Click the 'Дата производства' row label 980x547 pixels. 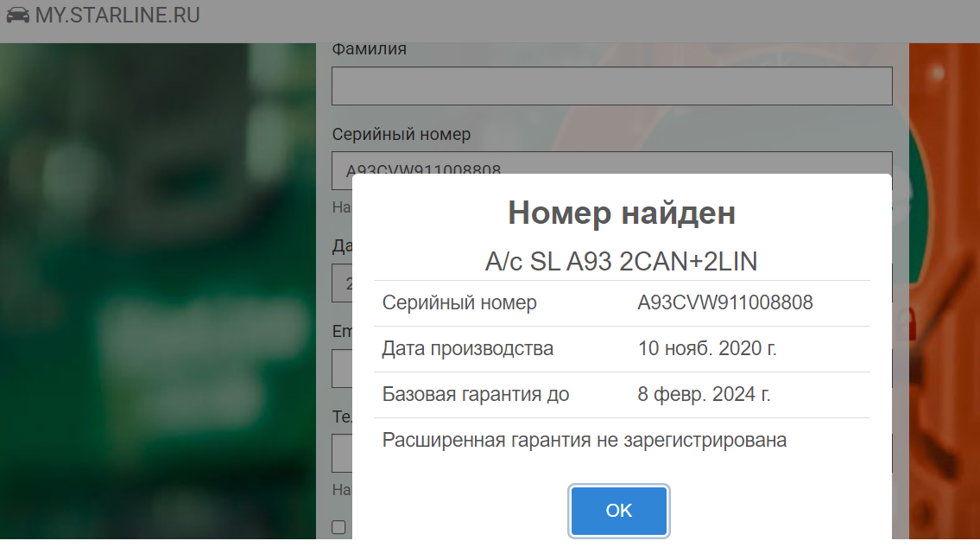467,349
